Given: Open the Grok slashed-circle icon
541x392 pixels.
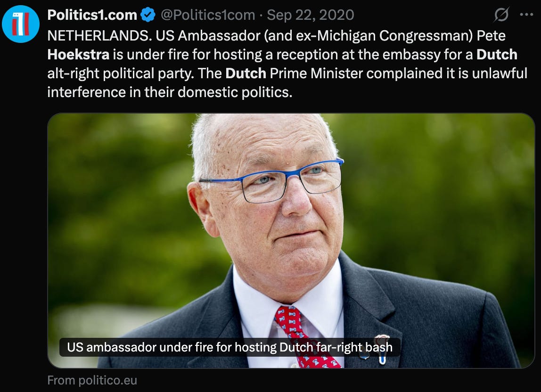Looking at the screenshot, I should coord(501,15).
